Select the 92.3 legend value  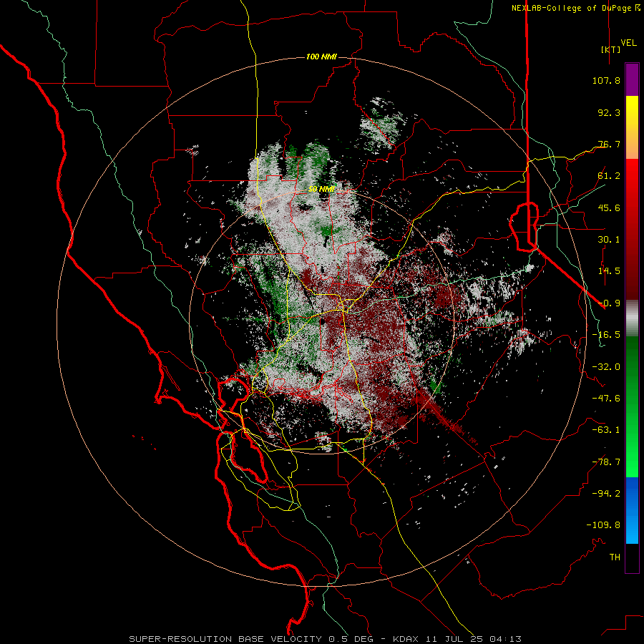click(609, 112)
